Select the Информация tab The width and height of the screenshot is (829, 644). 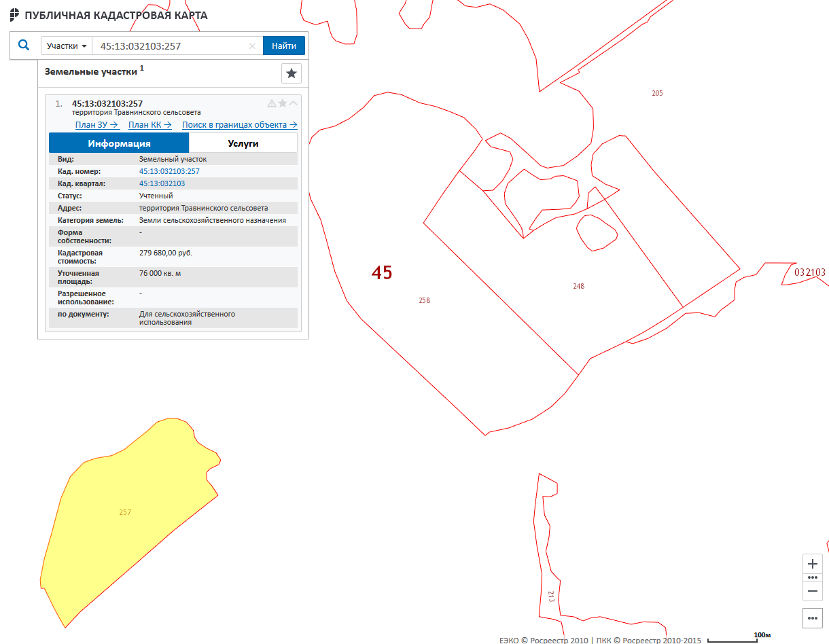tap(119, 143)
